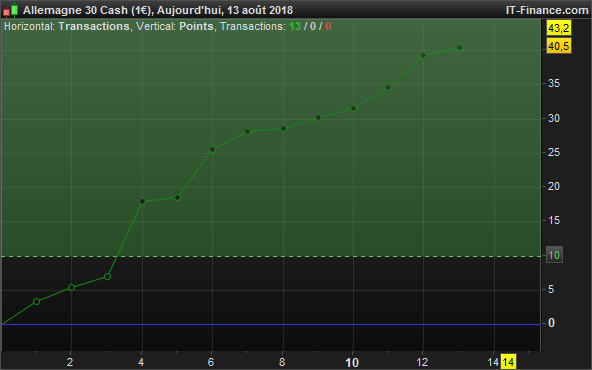Select the data point at transaction 11
The height and width of the screenshot is (370, 592).
[388, 88]
